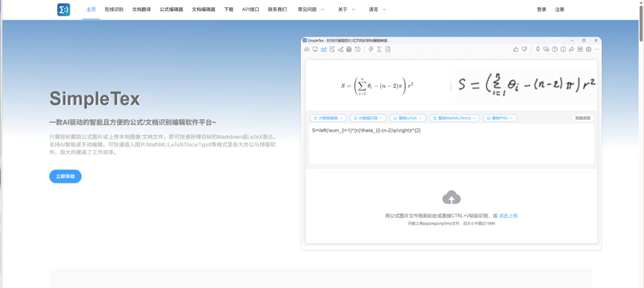Expand the AI增强识别 dropdown

368,118
